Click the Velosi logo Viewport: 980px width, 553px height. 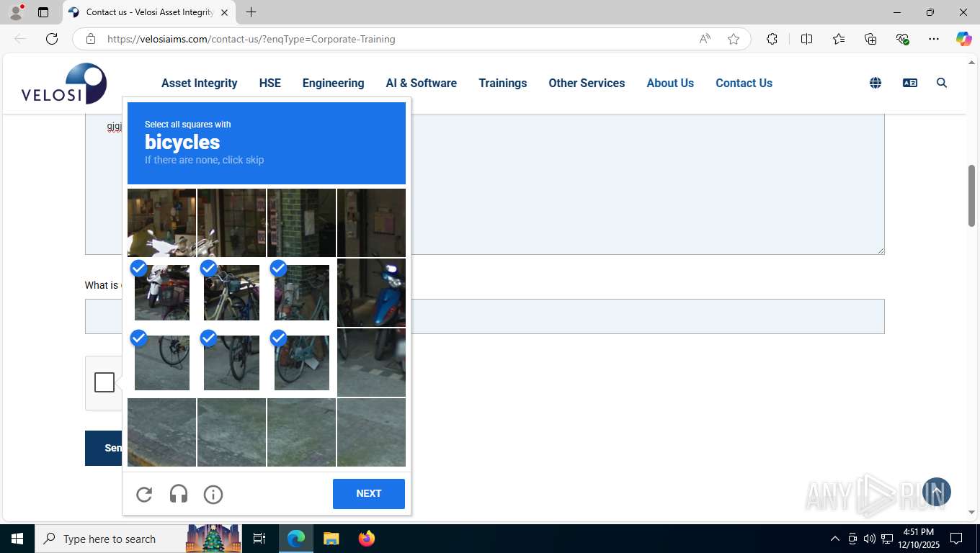[x=64, y=84]
